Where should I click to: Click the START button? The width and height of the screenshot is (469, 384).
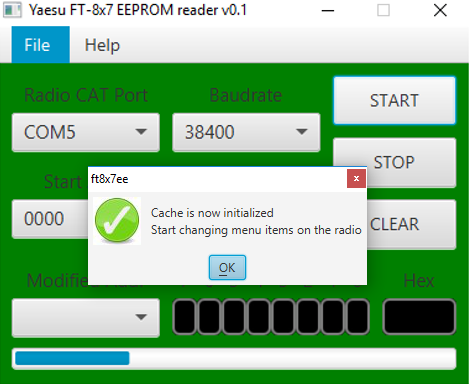(394, 100)
